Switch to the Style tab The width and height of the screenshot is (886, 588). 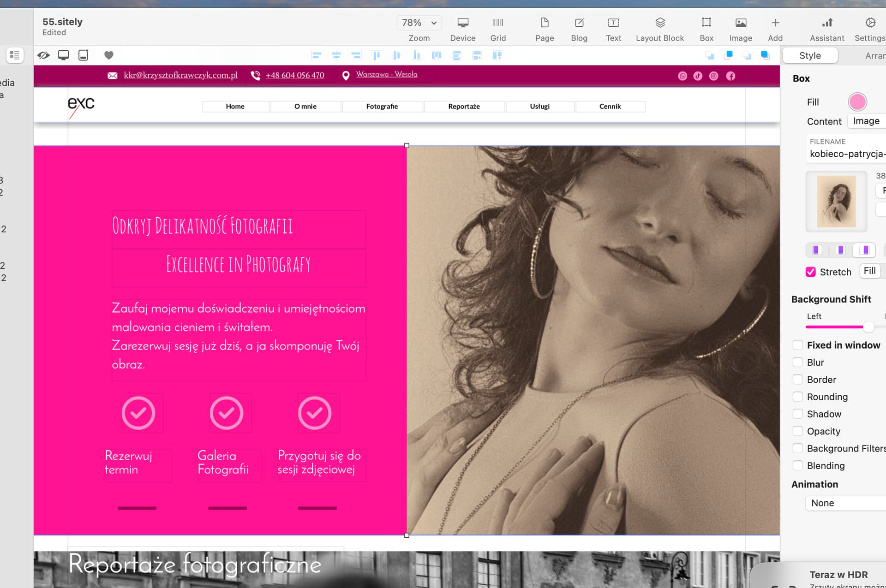point(810,55)
